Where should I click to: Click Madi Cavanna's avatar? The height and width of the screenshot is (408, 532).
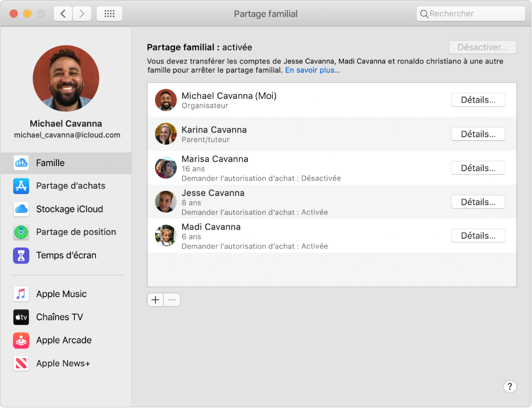tap(166, 236)
